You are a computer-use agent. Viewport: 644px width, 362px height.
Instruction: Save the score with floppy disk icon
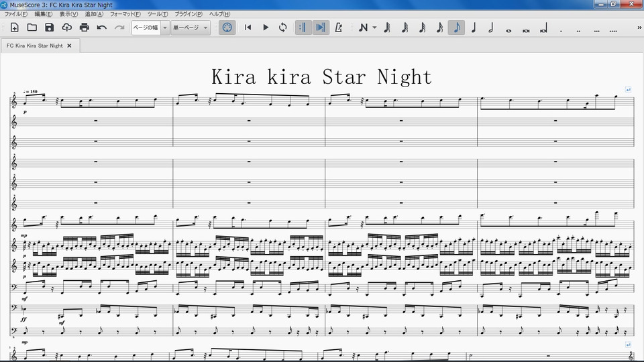tap(49, 27)
